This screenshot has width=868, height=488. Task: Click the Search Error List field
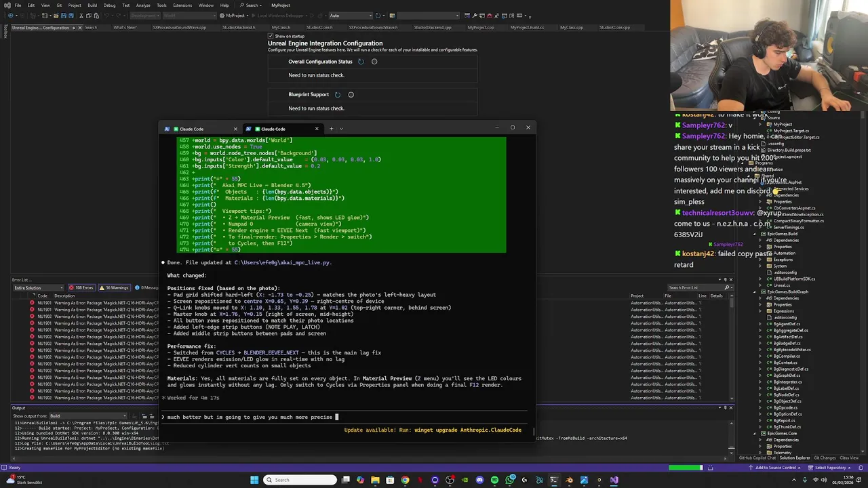700,287
